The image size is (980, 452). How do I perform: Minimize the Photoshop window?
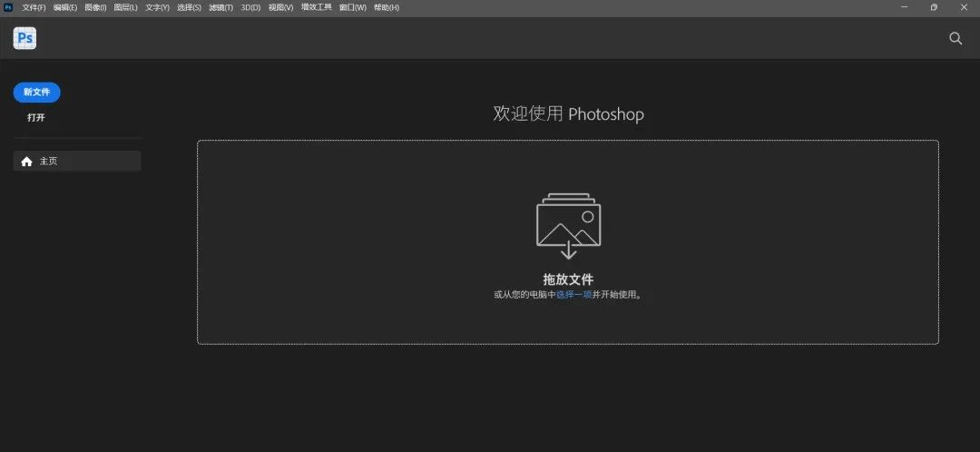point(905,7)
